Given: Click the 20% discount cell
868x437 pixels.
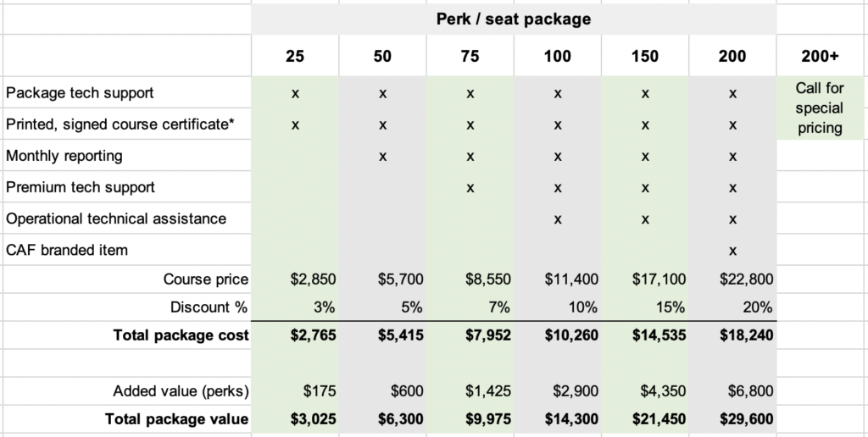Looking at the screenshot, I should 732,307.
